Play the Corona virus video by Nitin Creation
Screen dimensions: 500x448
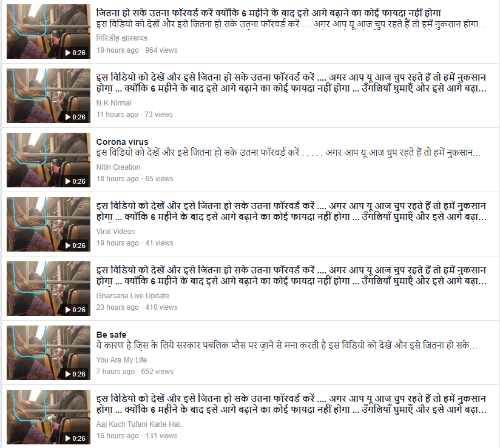coord(49,160)
